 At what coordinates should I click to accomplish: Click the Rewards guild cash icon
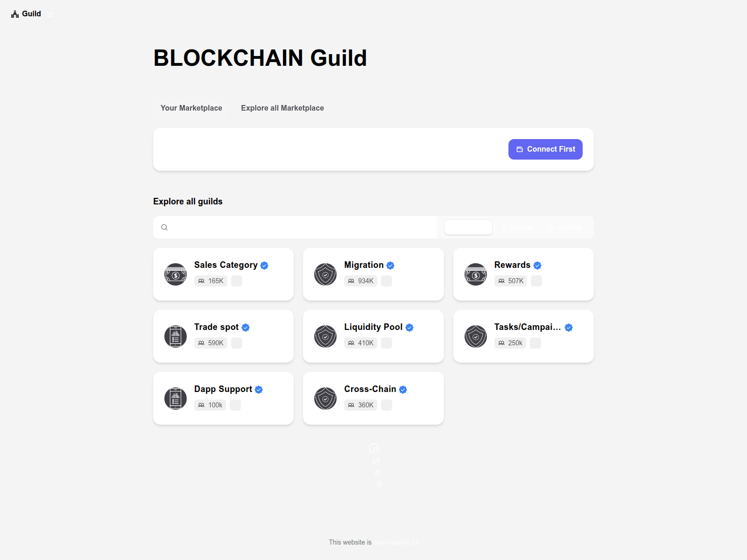(x=476, y=274)
